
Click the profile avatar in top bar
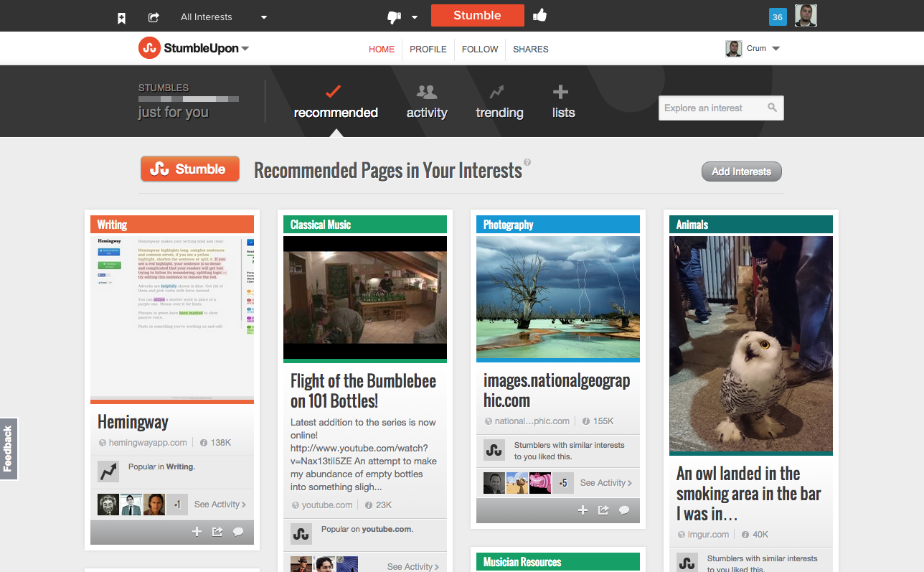coord(806,15)
